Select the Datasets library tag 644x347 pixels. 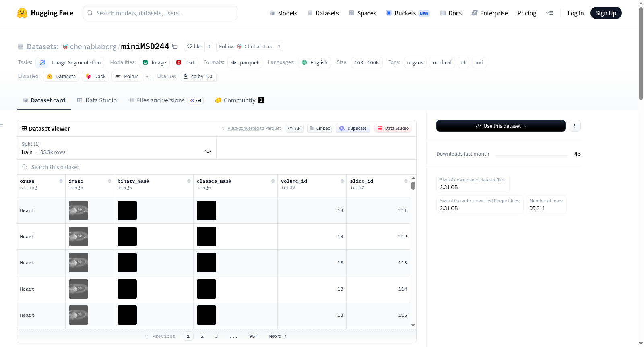(61, 76)
